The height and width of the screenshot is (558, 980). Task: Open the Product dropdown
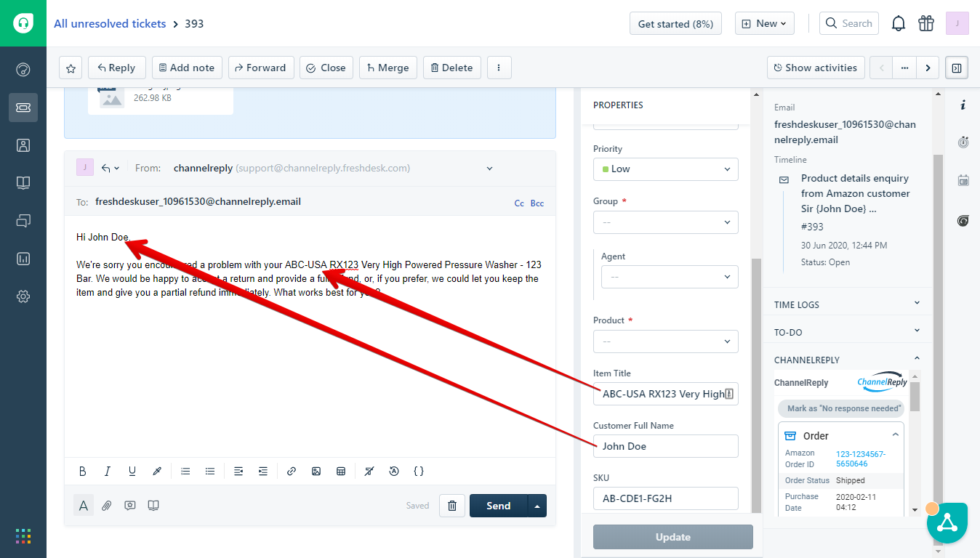click(666, 341)
